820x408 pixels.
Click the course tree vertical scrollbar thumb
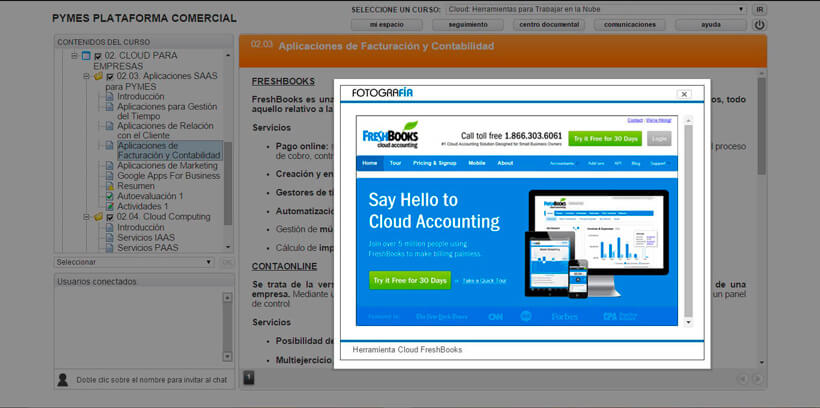pyautogui.click(x=227, y=183)
